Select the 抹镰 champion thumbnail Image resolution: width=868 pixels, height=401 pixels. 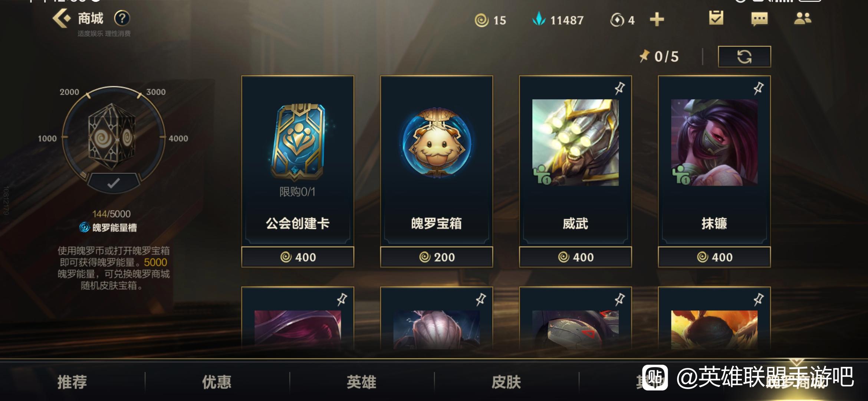pos(714,143)
